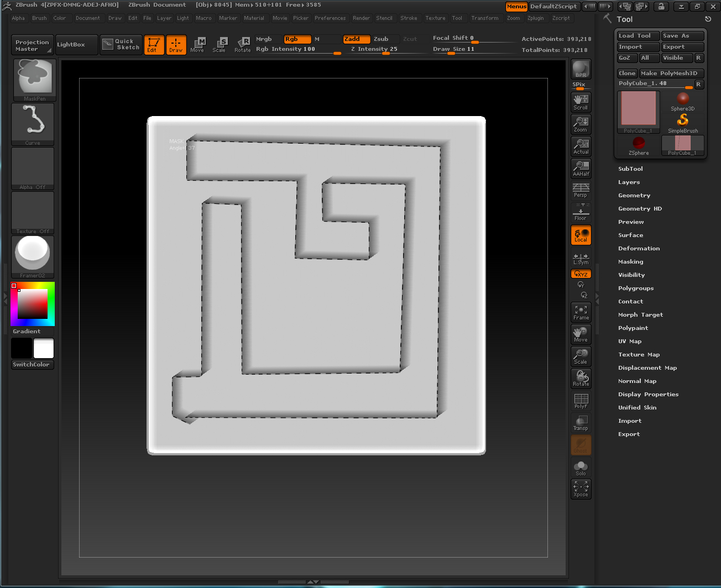Click the Zoom canvas icon

pos(581,124)
